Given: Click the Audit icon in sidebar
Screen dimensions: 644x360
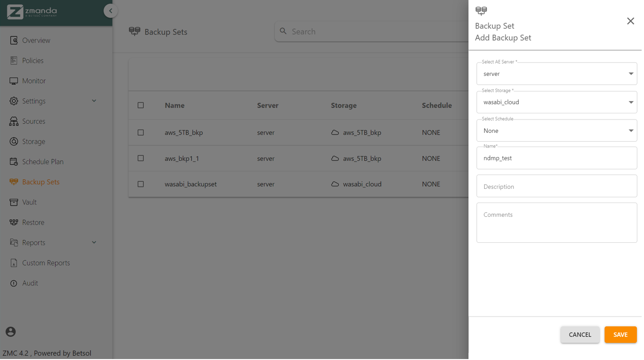Looking at the screenshot, I should 14,284.
